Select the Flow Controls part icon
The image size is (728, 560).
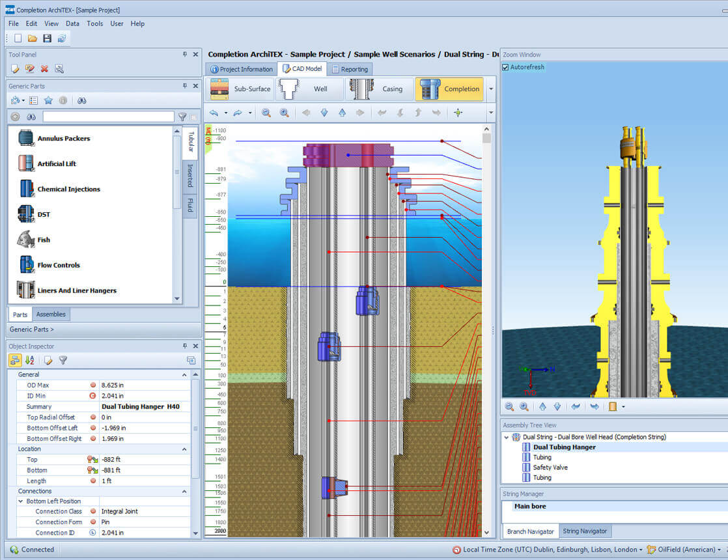(x=26, y=265)
